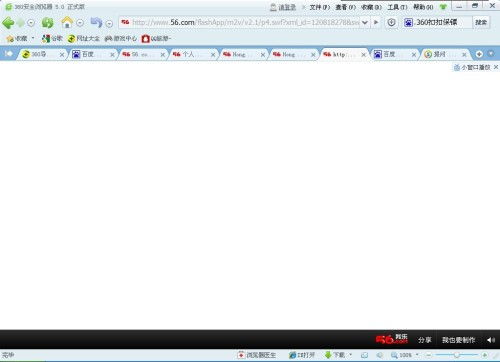Mute the player using the speaker icon
Image resolution: width=500 pixels, height=362 pixels.
click(491, 340)
